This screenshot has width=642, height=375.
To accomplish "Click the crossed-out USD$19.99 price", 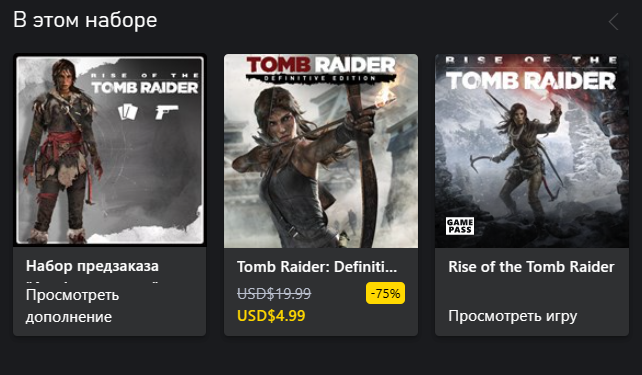I will pyautogui.click(x=274, y=293).
